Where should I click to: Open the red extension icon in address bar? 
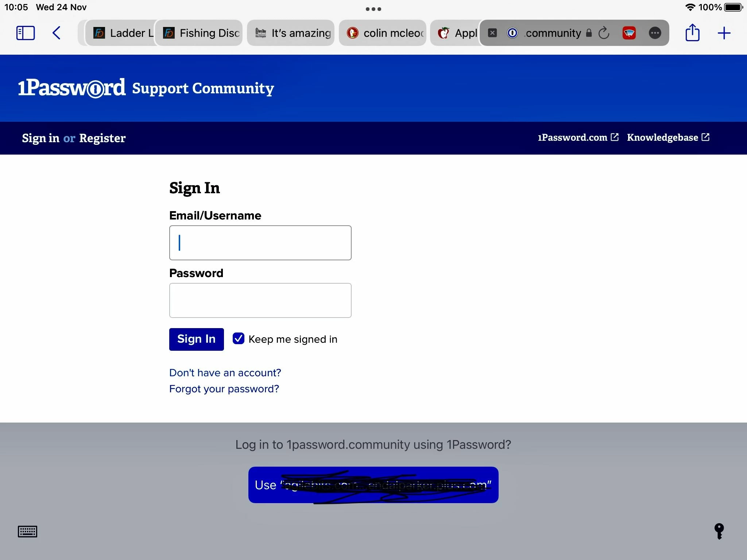click(629, 33)
